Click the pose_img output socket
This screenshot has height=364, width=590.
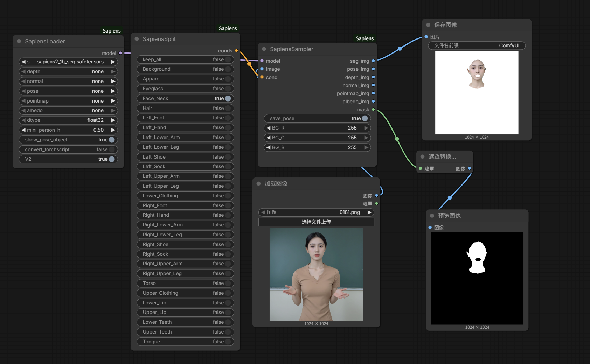(x=373, y=69)
